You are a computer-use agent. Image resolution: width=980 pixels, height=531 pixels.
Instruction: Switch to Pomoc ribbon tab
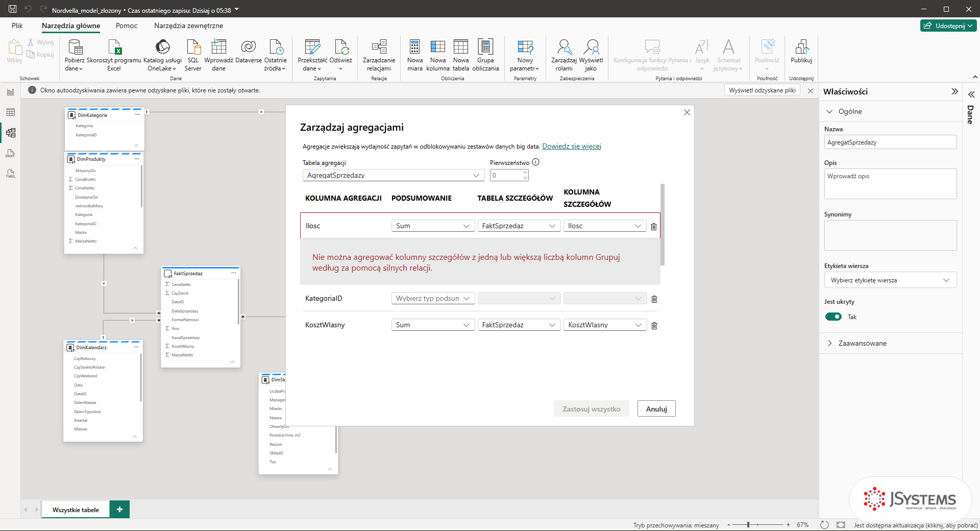click(127, 26)
